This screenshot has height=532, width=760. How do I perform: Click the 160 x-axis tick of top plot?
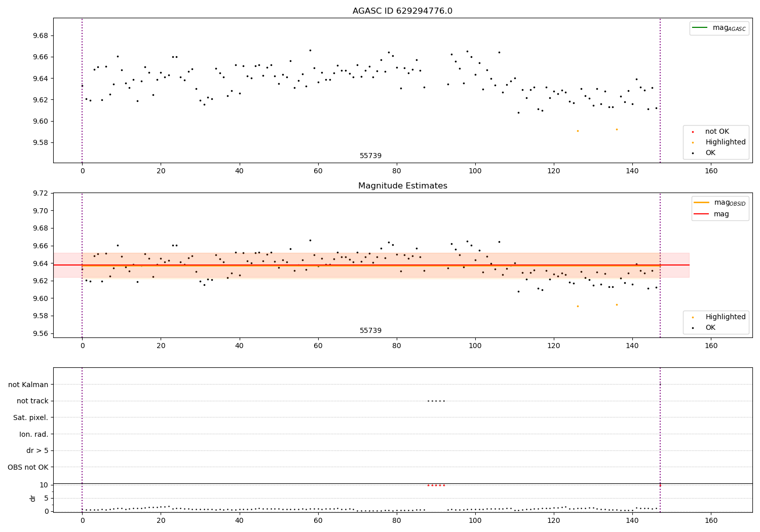point(711,171)
